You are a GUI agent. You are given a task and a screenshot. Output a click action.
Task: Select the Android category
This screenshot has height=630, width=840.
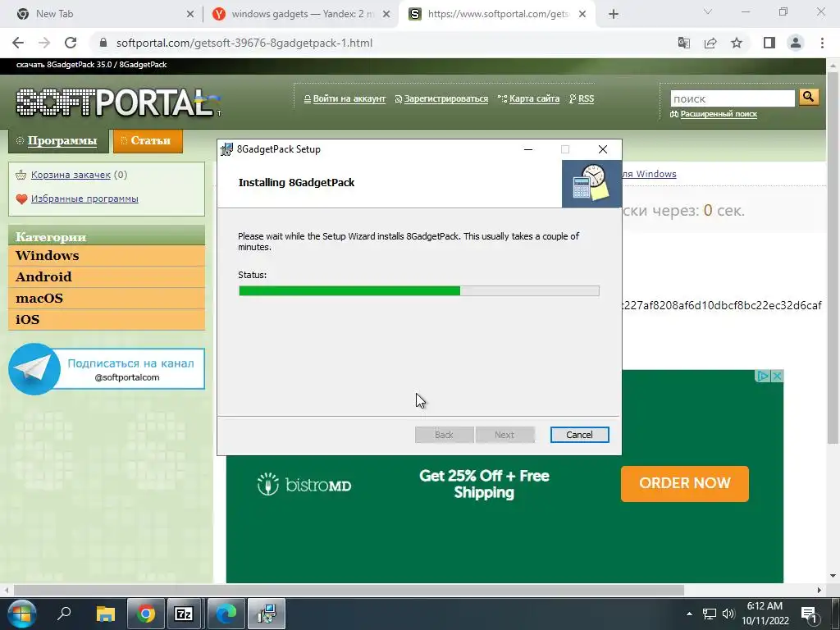pyautogui.click(x=107, y=277)
